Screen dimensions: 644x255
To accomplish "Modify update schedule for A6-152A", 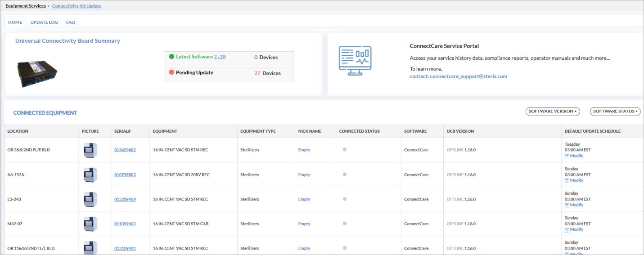I will pos(574,180).
